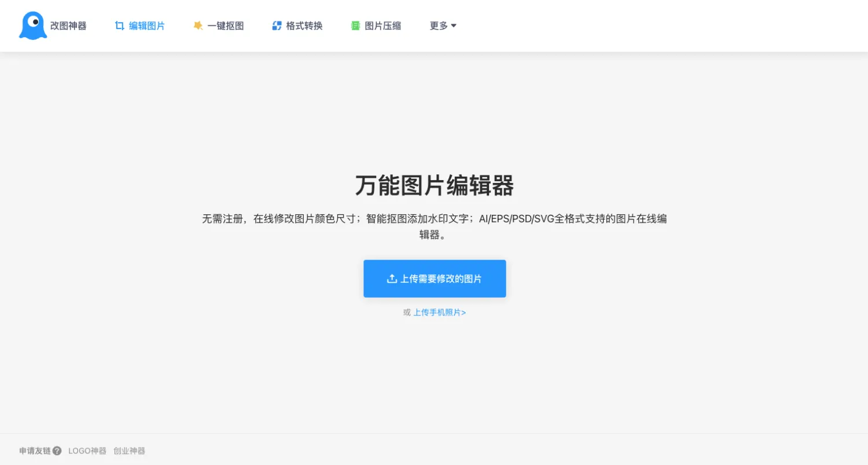Screen dimensions: 868x465
Task: Click the yellow cutout icon for 一键抠图
Action: pos(198,25)
